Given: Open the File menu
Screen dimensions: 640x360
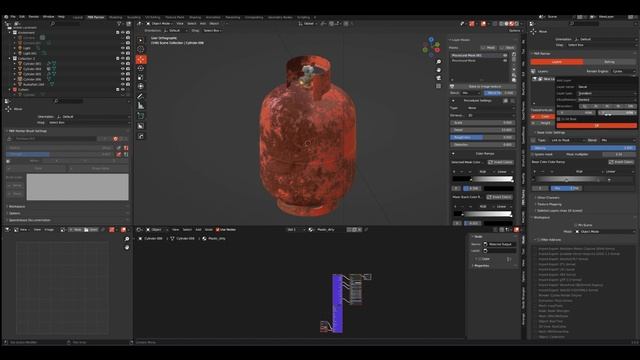Looking at the screenshot, I should [13, 17].
